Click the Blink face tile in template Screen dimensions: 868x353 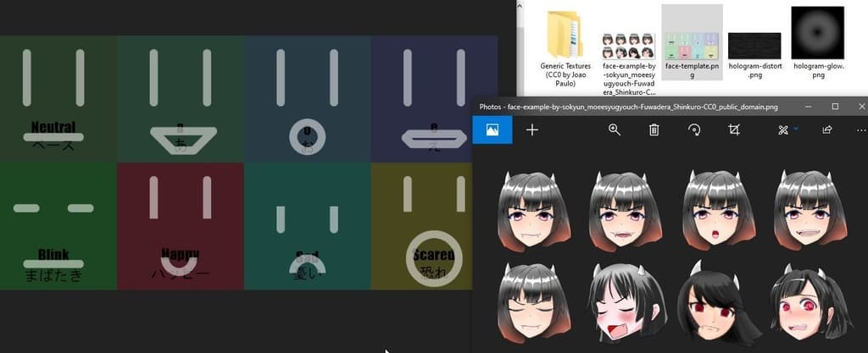(x=58, y=226)
